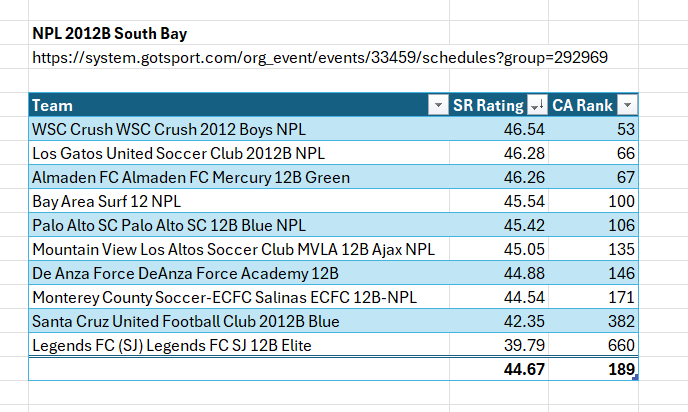Image resolution: width=688 pixels, height=412 pixels.
Task: Select the Team header cell text
Action: pos(53,105)
